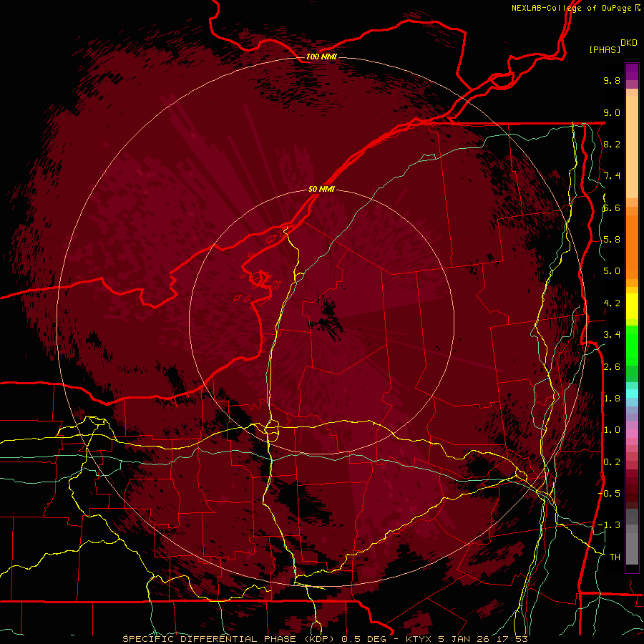Click the 8.2 scale value

coord(612,144)
